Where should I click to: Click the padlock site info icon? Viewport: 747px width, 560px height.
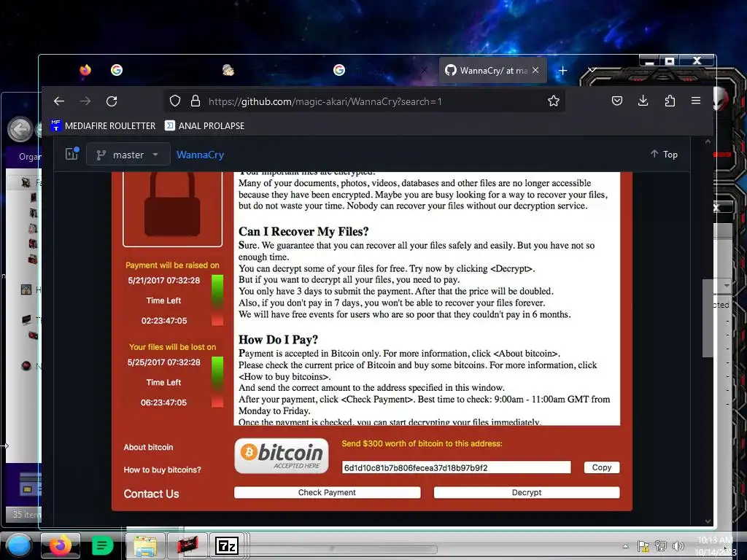(x=196, y=101)
